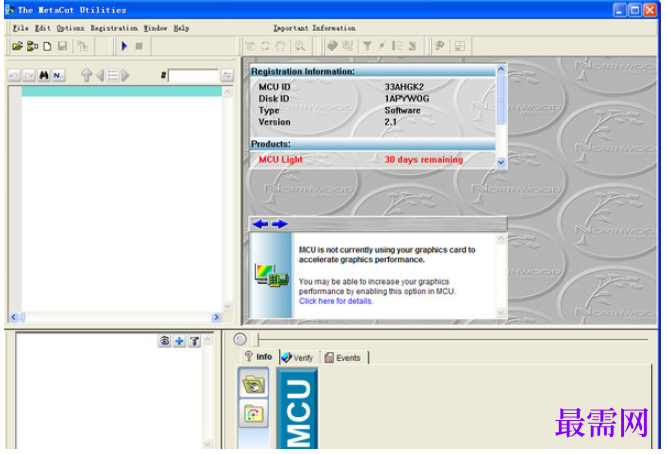Screen dimensions: 667x454
Task: Click the Disk ID value 1APYW0G
Action: coord(407,98)
